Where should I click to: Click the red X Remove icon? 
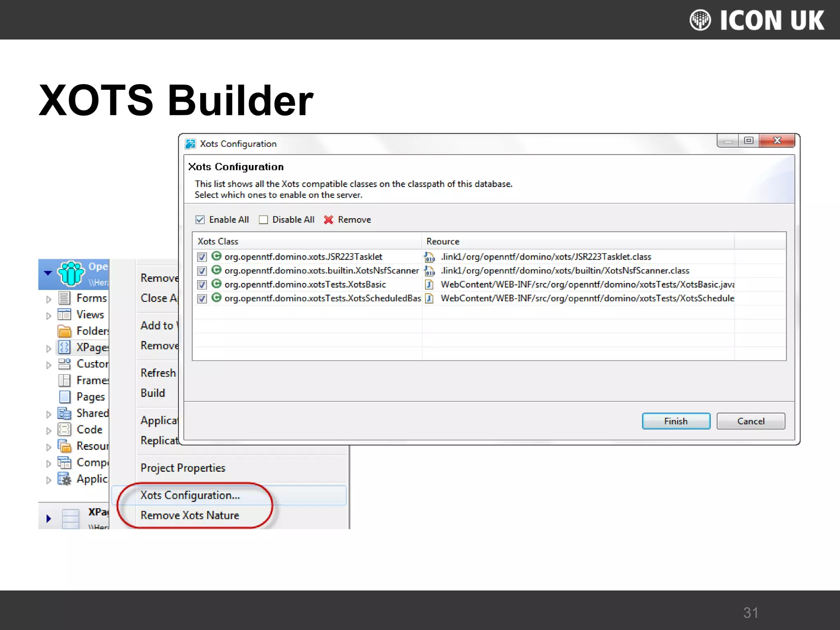click(x=328, y=220)
